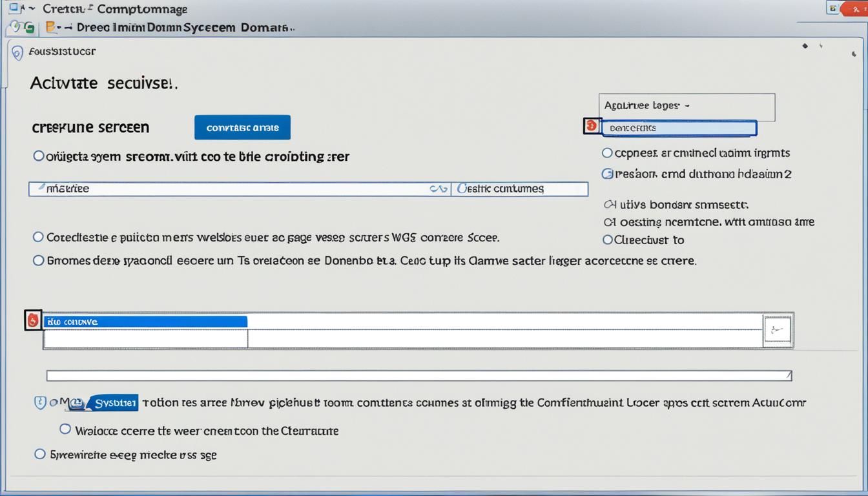Select the first radio option under the blue button
Screen dimensions: 868x496
tap(39, 156)
